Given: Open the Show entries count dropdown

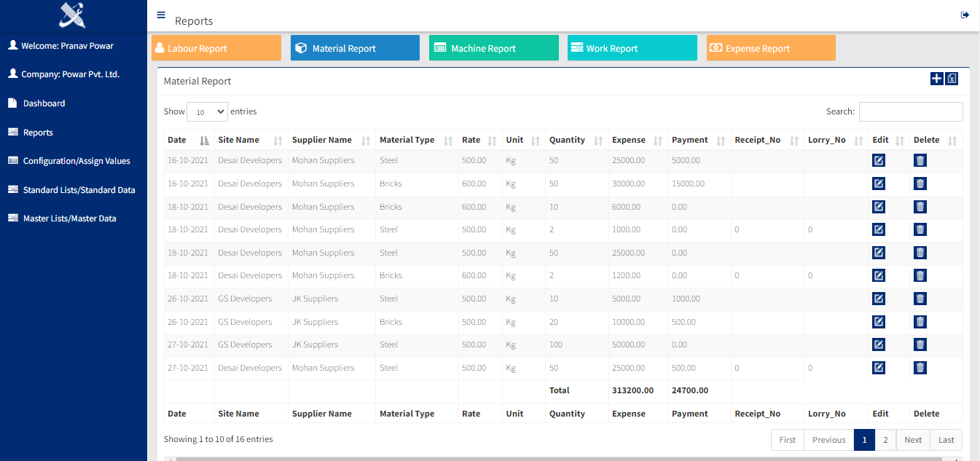Looking at the screenshot, I should point(208,112).
